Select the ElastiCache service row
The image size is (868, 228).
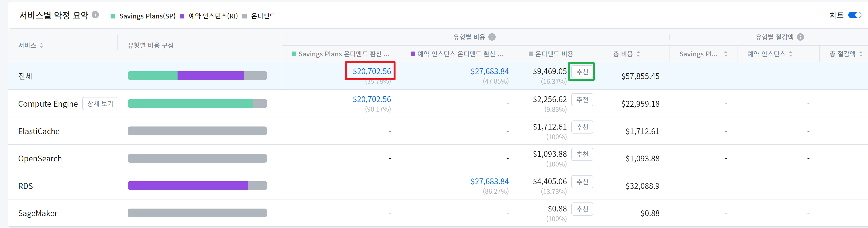click(x=39, y=132)
